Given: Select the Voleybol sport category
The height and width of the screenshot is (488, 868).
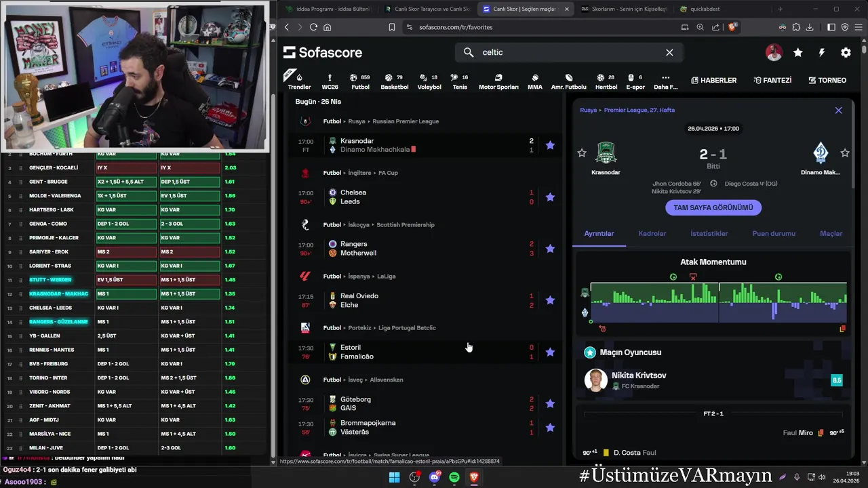Looking at the screenshot, I should [429, 81].
